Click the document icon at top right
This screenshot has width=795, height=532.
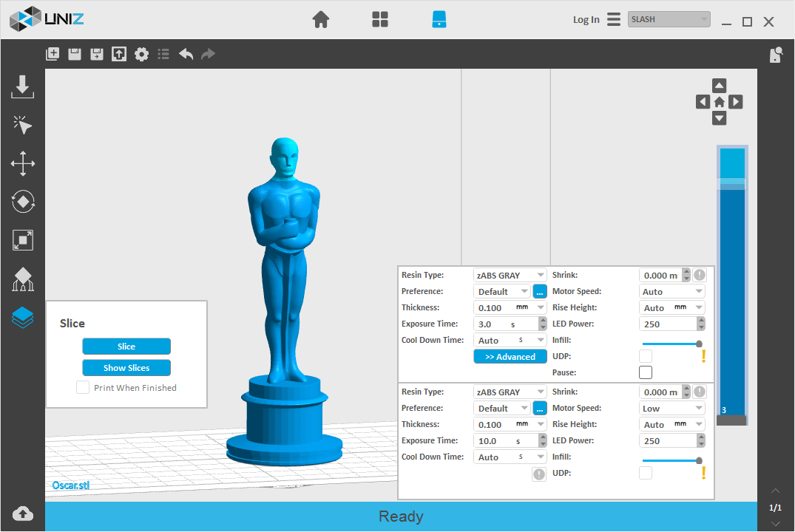click(x=776, y=55)
